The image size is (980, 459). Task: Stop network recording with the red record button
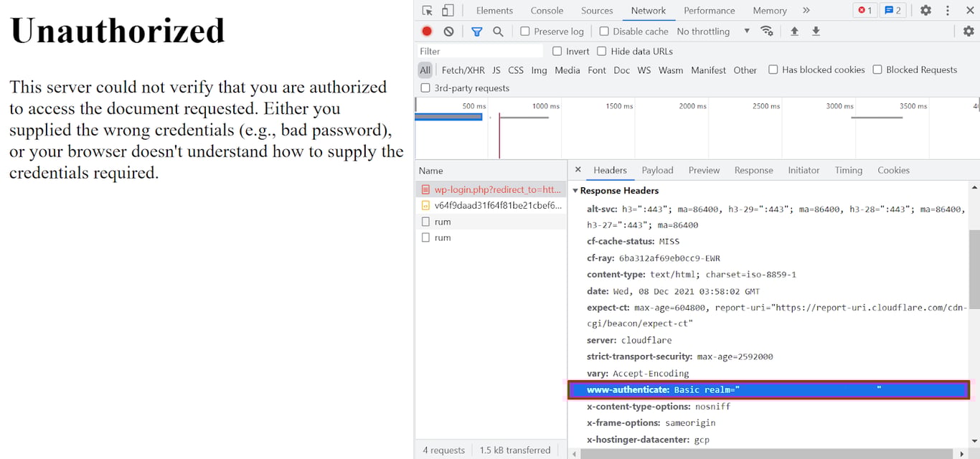pyautogui.click(x=426, y=32)
